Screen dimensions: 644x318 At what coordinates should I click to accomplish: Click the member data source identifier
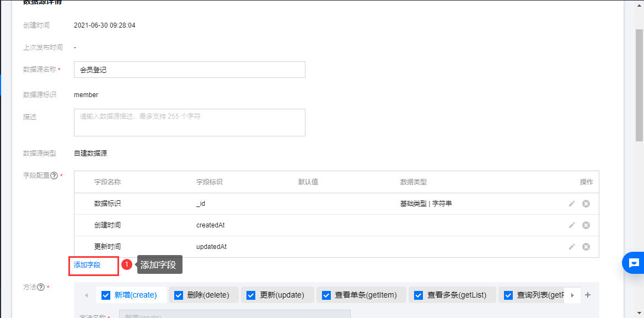pos(86,94)
